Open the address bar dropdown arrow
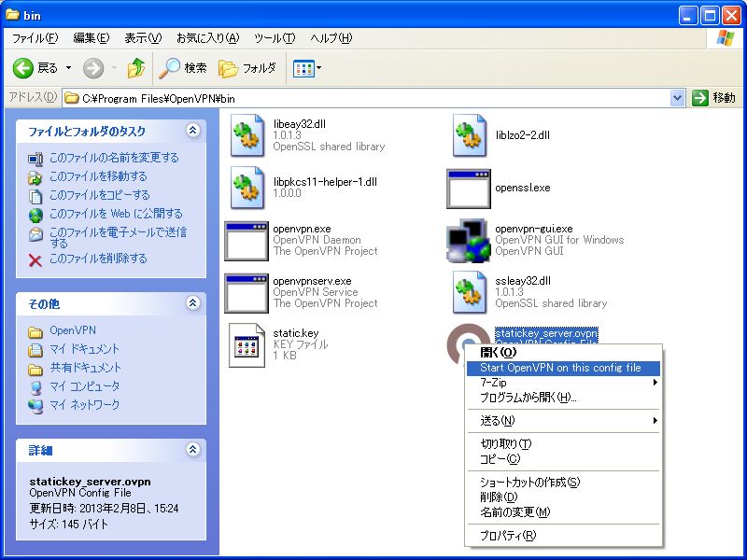 (677, 98)
